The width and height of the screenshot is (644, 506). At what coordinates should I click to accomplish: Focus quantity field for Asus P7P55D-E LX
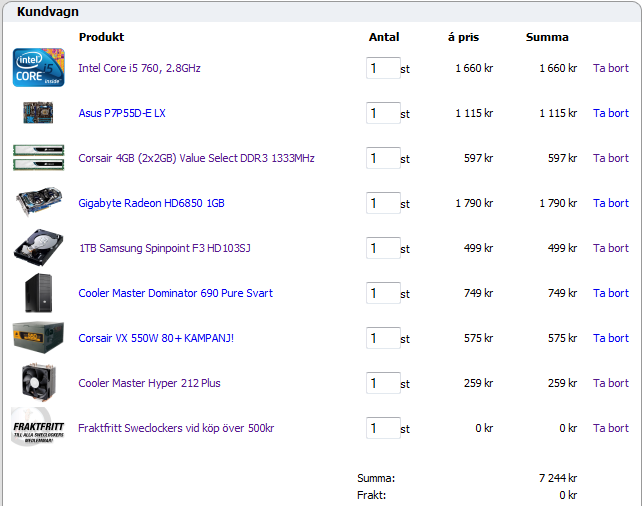(383, 113)
